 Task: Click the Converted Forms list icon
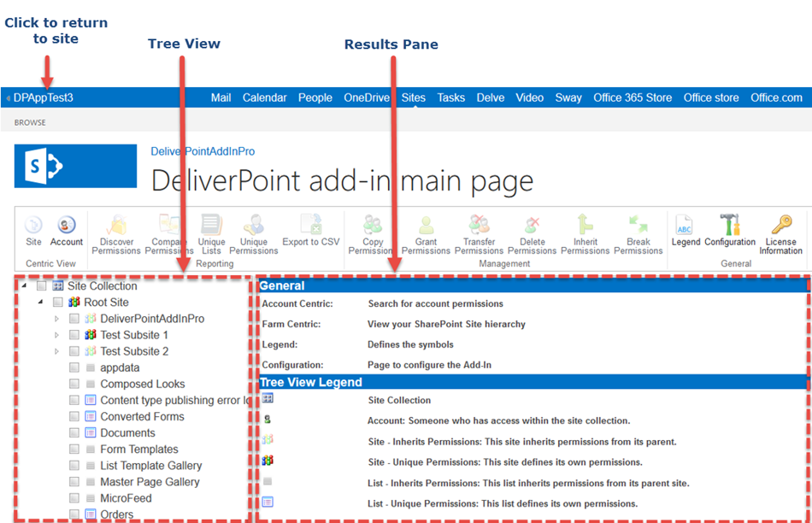click(91, 416)
